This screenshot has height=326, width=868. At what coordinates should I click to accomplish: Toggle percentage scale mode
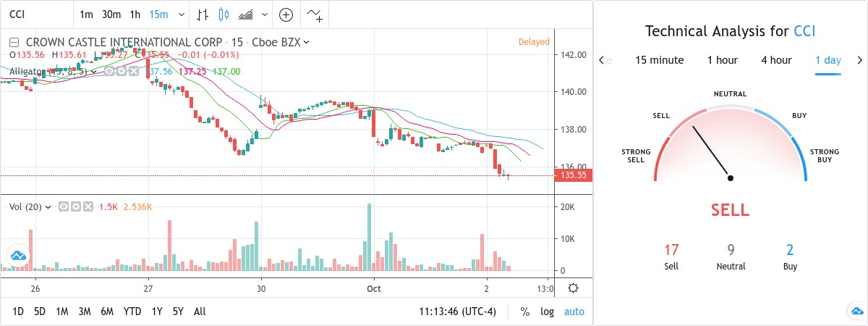[524, 312]
